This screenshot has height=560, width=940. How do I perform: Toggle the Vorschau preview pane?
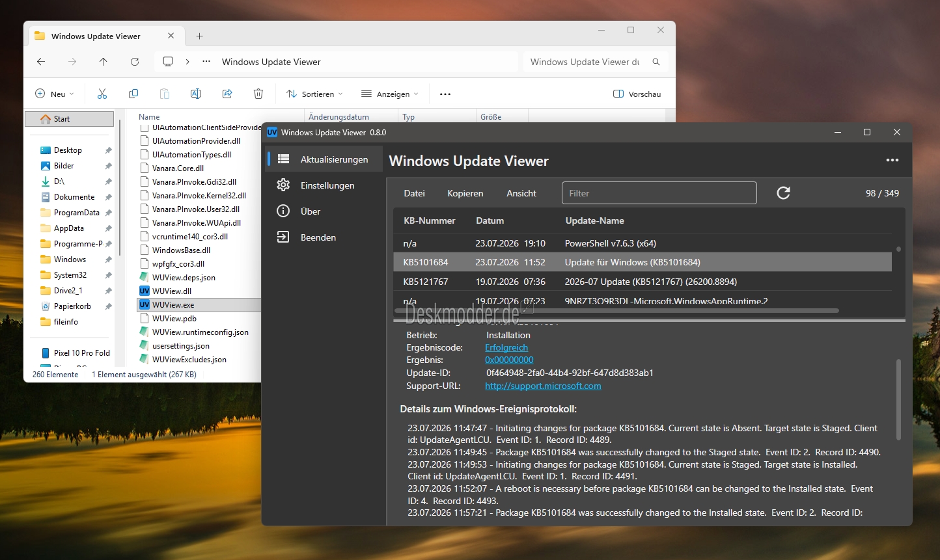637,94
